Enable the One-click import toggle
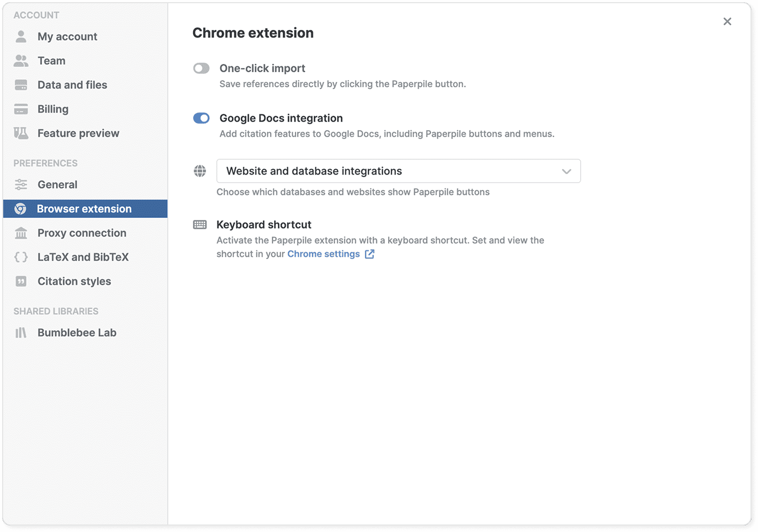758x532 pixels. tap(201, 69)
